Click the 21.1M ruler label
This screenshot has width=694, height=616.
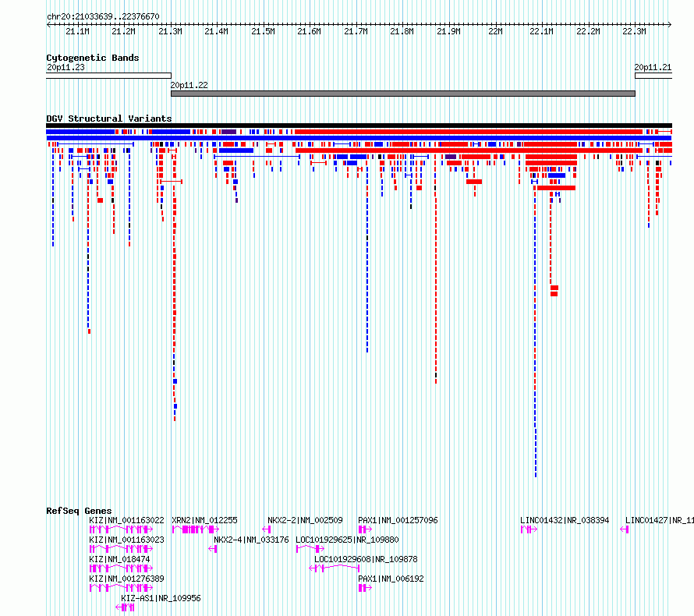(77, 31)
